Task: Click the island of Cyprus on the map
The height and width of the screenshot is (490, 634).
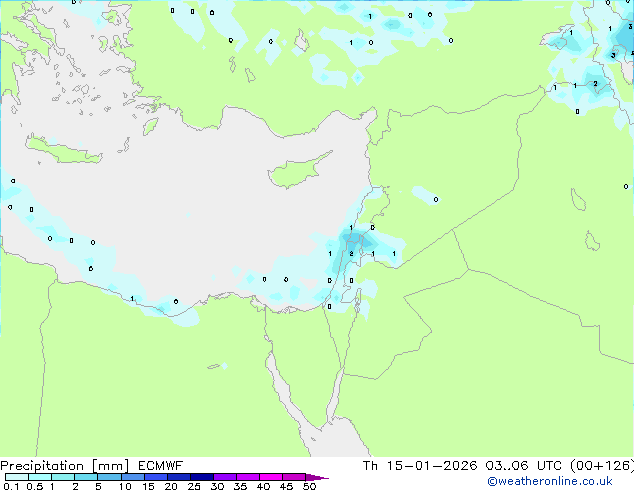Action: (297, 171)
